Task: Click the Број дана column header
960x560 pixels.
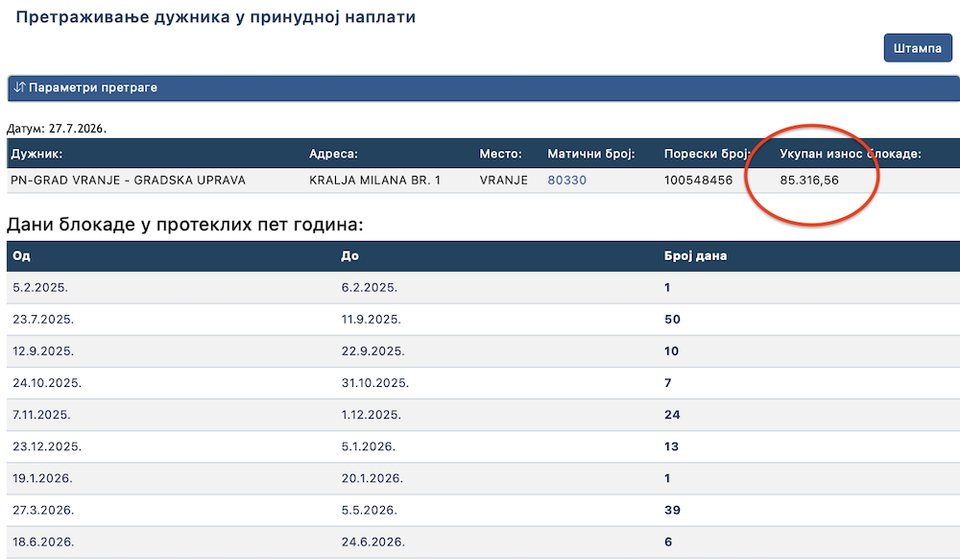Action: point(696,256)
